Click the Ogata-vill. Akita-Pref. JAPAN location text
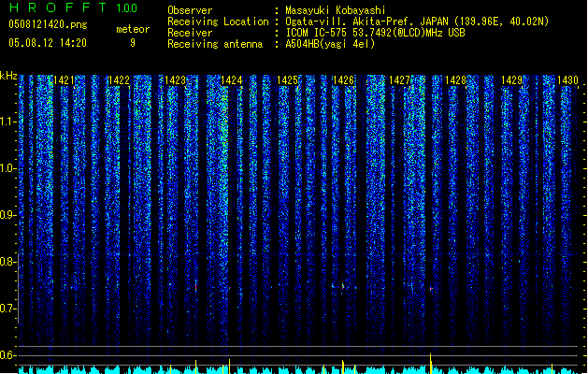 [x=417, y=22]
